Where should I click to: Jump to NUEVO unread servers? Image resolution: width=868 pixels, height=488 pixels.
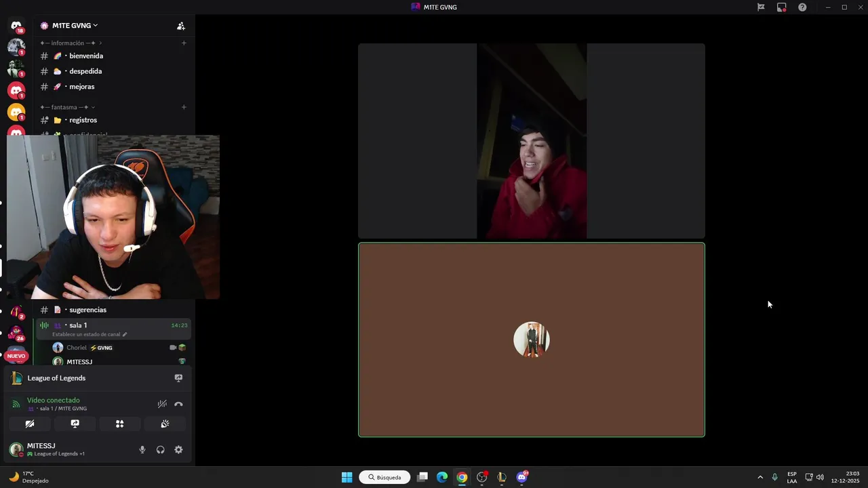[x=16, y=356]
